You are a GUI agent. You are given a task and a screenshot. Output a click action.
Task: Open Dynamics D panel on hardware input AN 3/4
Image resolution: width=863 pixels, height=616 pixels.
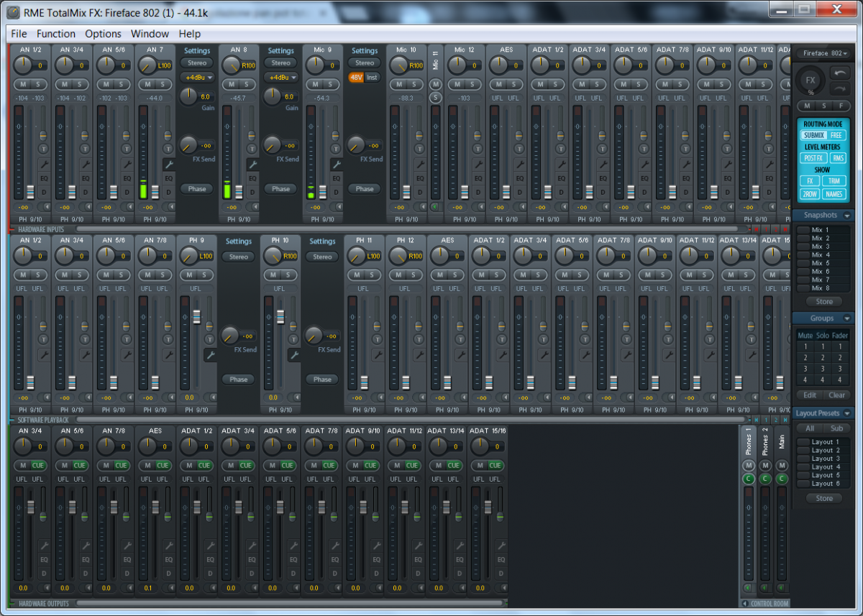click(x=85, y=193)
